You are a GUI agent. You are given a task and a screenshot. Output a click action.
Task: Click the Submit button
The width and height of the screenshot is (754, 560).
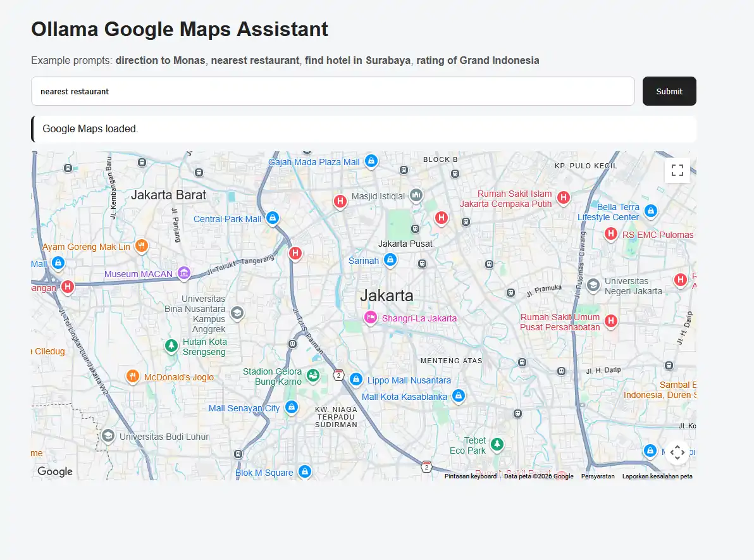(x=669, y=91)
